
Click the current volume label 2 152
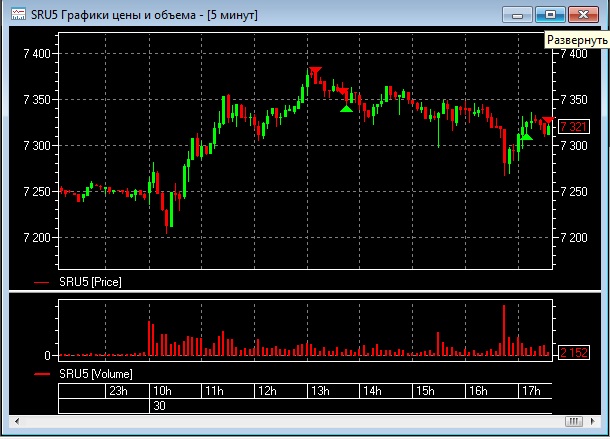click(574, 353)
